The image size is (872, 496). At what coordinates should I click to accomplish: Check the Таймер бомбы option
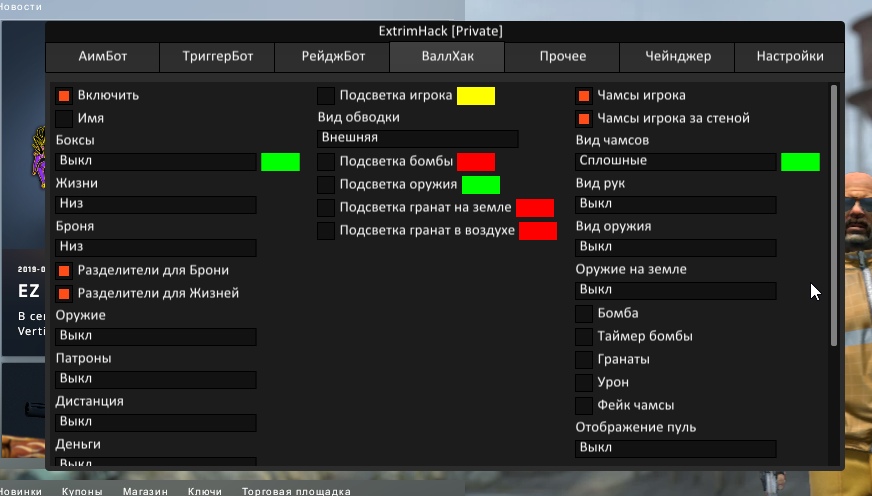coord(584,336)
